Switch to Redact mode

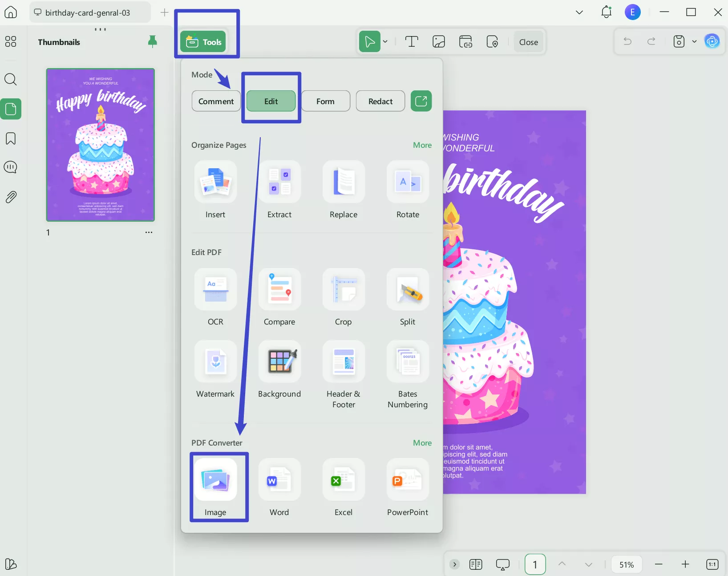click(x=380, y=101)
